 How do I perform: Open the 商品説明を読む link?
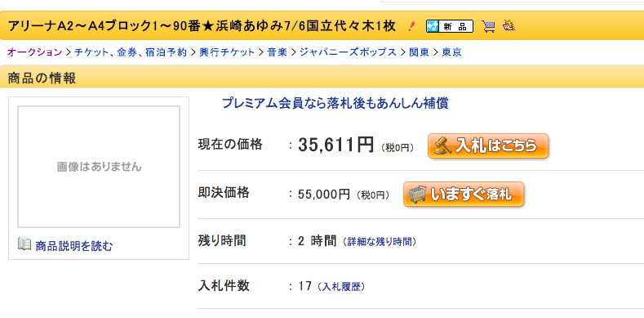point(74,246)
